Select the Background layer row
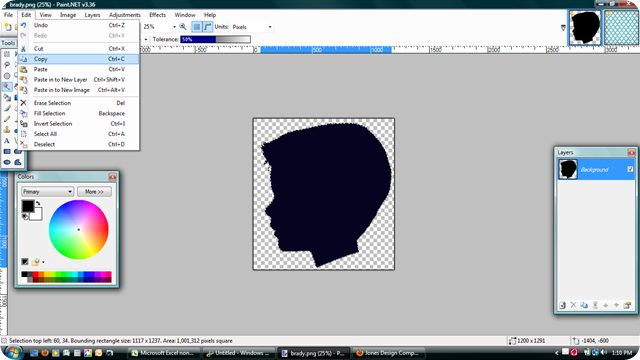 pyautogui.click(x=596, y=169)
